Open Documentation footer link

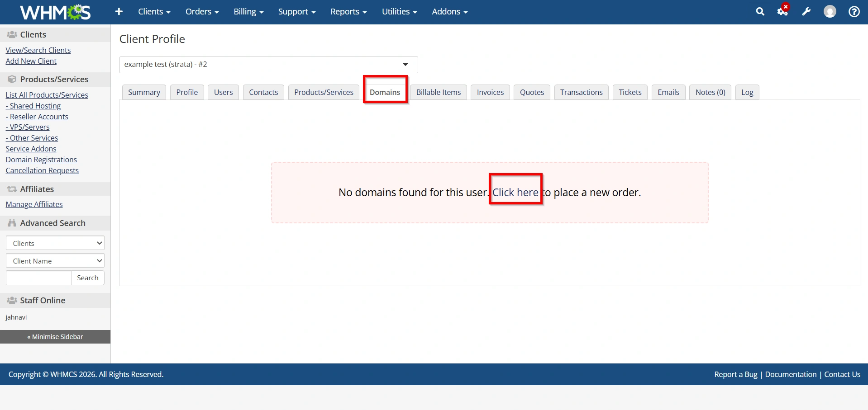pos(791,374)
